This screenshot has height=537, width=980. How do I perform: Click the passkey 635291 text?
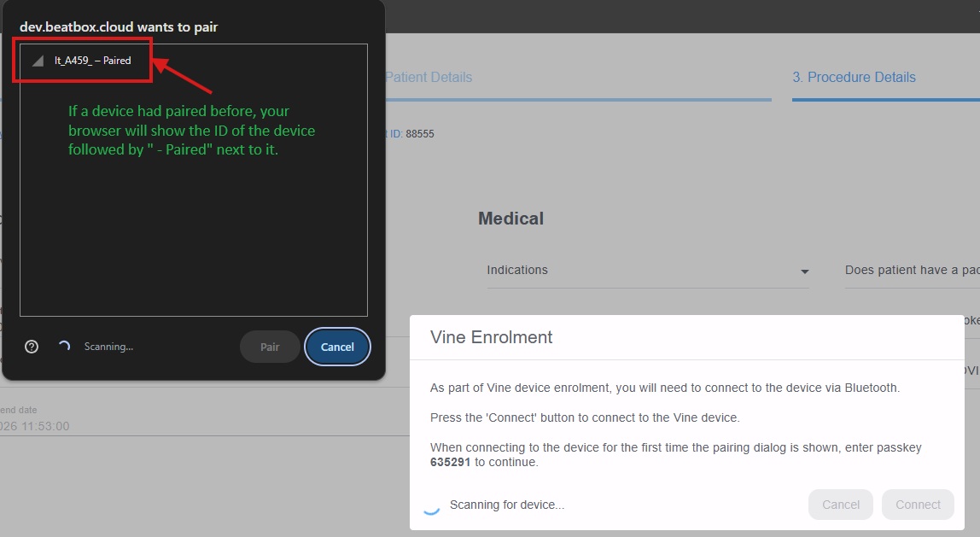coord(450,463)
